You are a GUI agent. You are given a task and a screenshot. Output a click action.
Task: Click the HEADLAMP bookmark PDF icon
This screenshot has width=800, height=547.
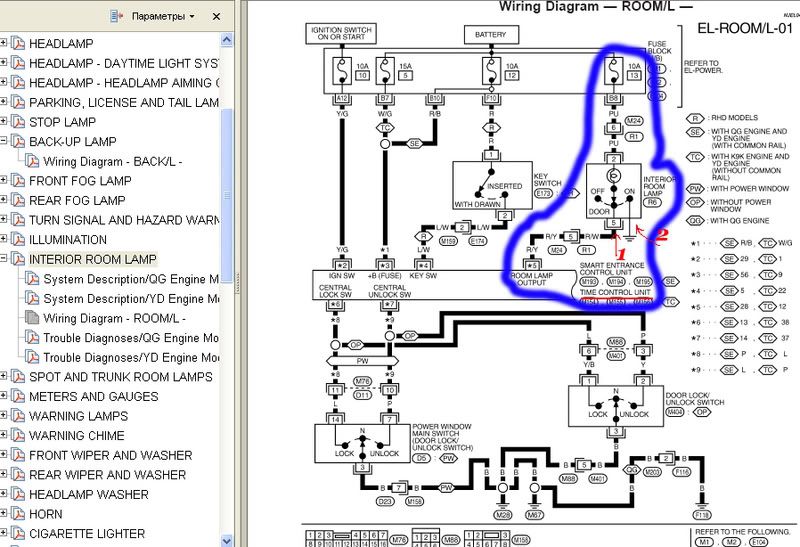pyautogui.click(x=17, y=44)
